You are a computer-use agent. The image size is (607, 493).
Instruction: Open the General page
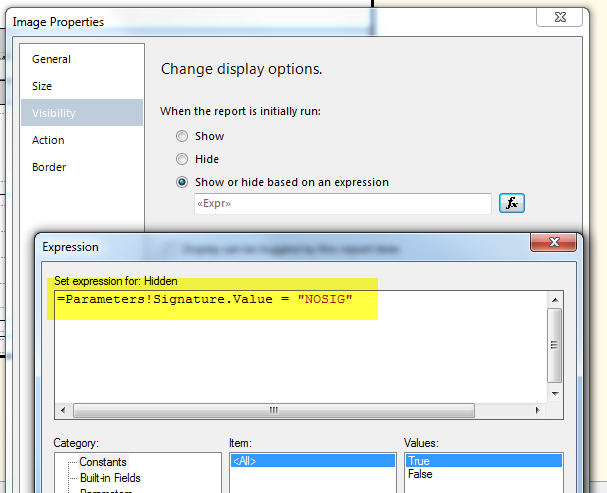click(82, 59)
